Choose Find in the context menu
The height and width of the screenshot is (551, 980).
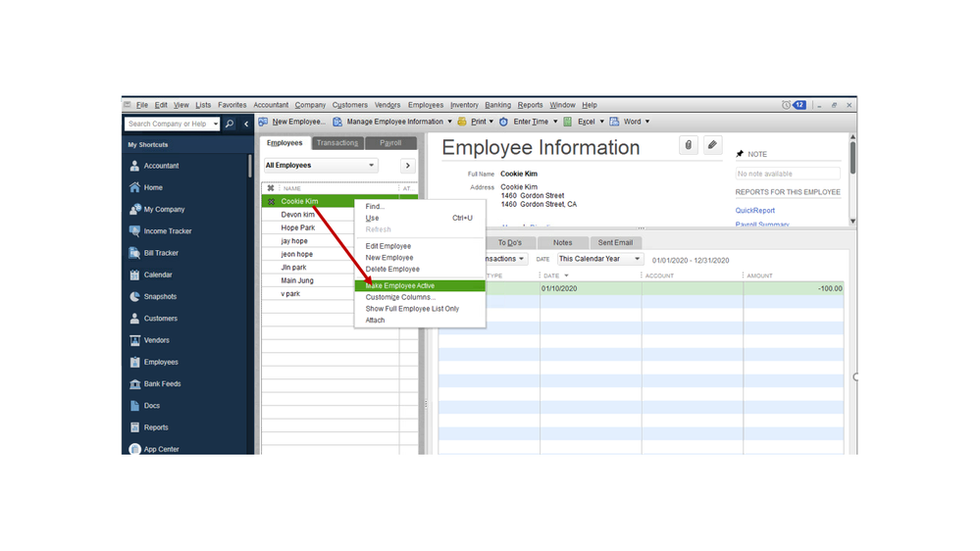tap(375, 206)
